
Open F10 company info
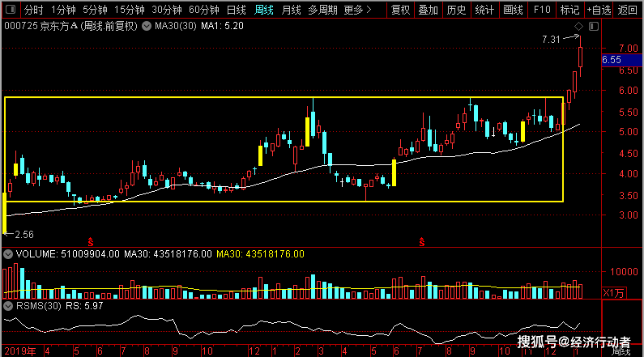(x=542, y=10)
